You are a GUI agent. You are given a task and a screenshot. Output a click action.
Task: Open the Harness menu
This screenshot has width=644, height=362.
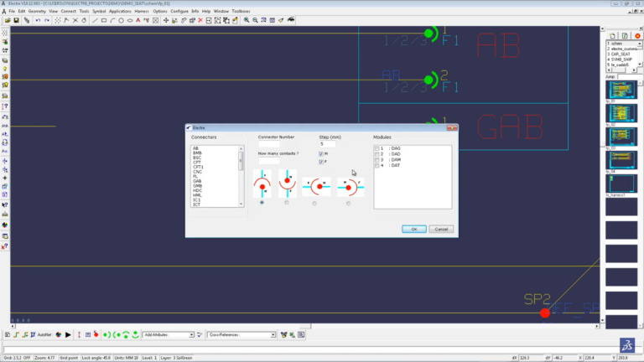[142, 11]
